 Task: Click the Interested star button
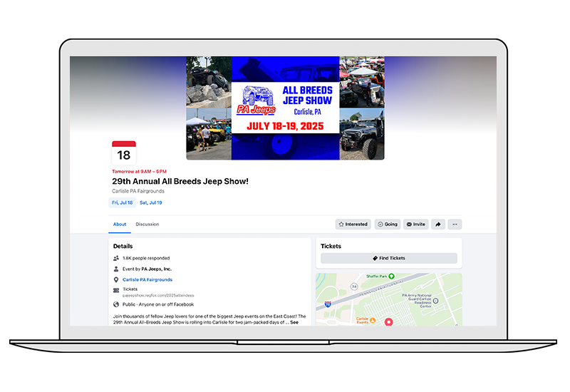click(x=353, y=225)
